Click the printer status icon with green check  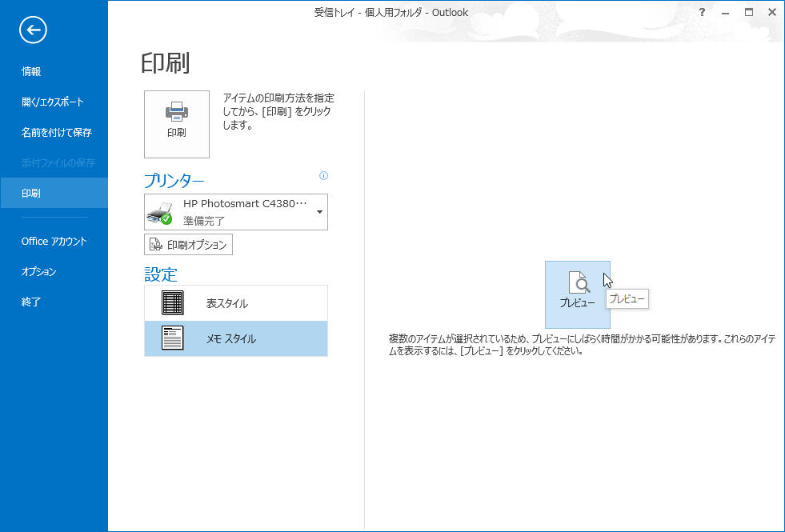coord(160,214)
